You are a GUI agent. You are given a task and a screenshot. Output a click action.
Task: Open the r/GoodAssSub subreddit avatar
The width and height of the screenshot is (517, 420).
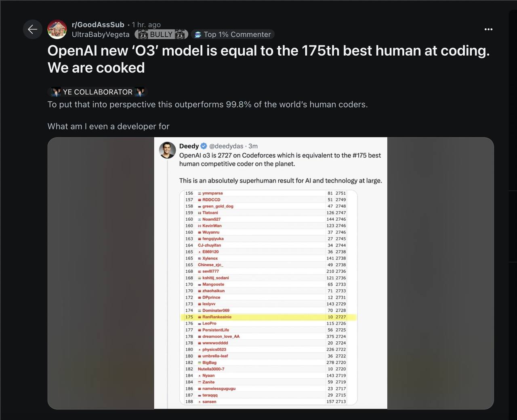pyautogui.click(x=57, y=29)
